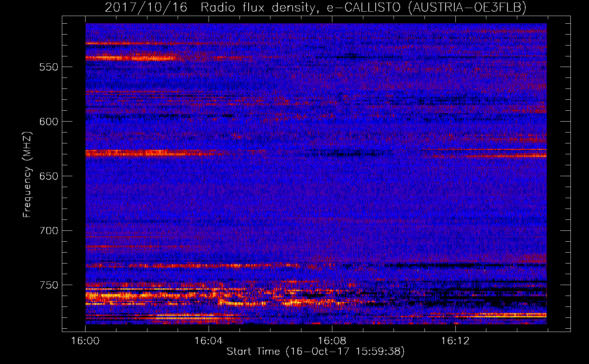Click frequency tick label 750
Image resolution: width=589 pixels, height=364 pixels.
tap(49, 285)
